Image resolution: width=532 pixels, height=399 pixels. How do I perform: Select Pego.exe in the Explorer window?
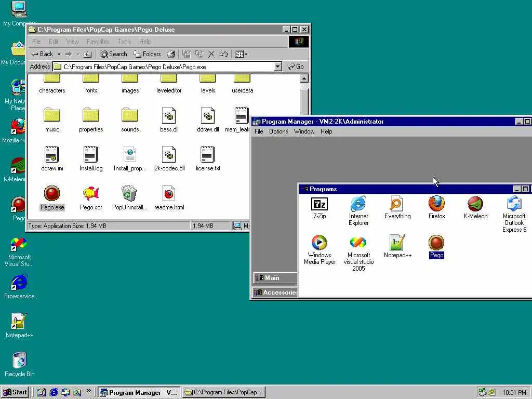point(52,198)
